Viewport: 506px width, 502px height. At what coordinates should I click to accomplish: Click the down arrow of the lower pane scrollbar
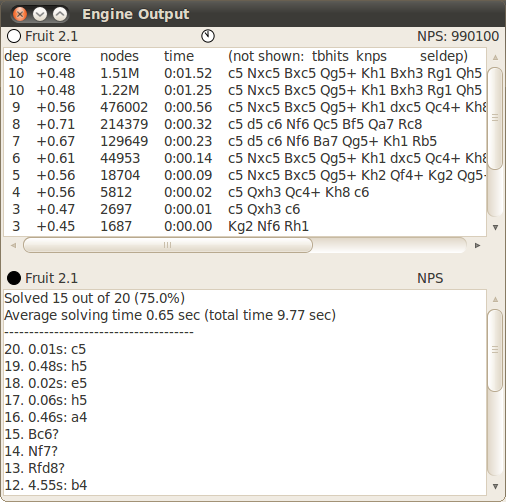pos(495,487)
